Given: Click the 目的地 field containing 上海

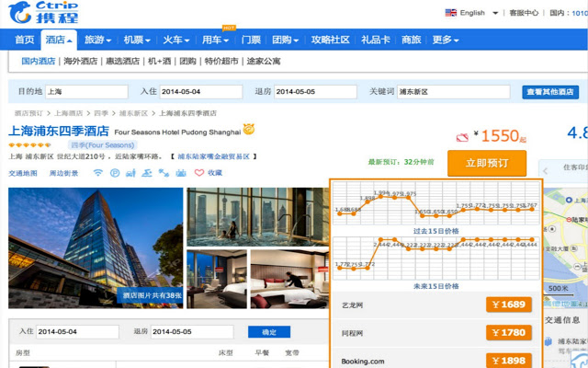Looking at the screenshot, I should pyautogui.click(x=86, y=92).
